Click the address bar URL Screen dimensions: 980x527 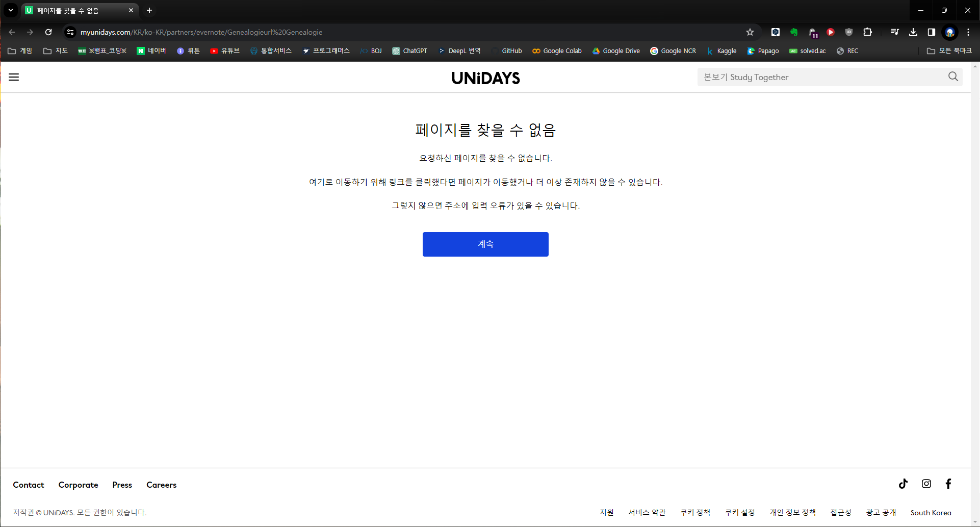201,32
